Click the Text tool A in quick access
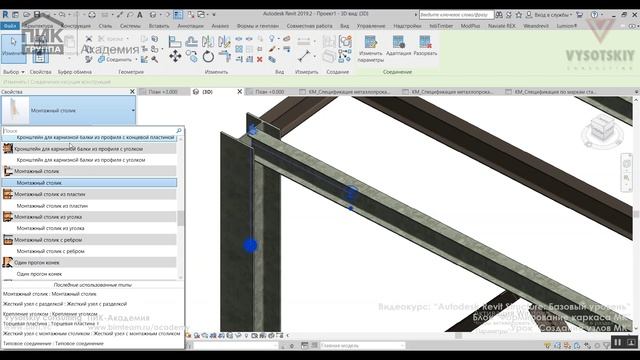Image resolution: width=640 pixels, height=360 pixels. [x=140, y=15]
